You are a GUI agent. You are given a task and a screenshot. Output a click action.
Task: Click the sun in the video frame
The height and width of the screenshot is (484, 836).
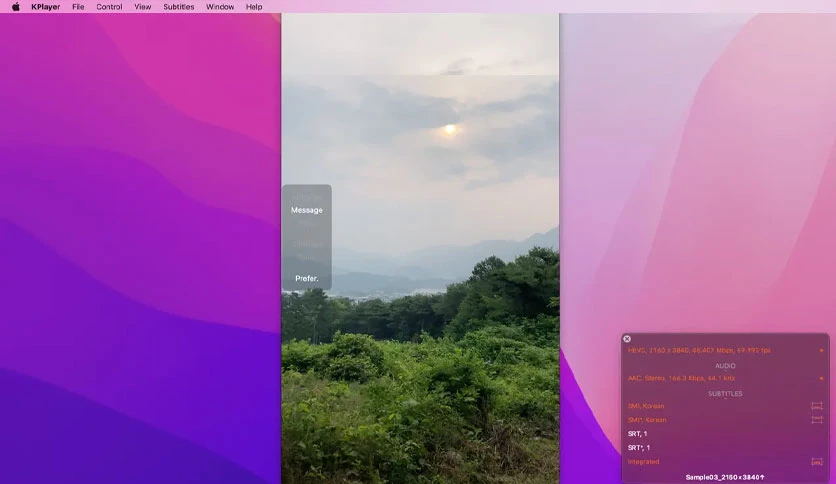450,129
